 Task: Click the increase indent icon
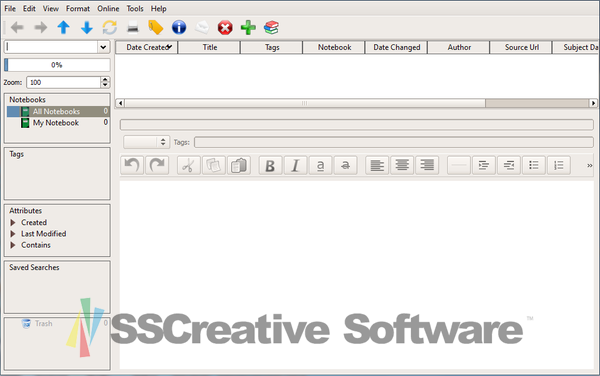[484, 165]
